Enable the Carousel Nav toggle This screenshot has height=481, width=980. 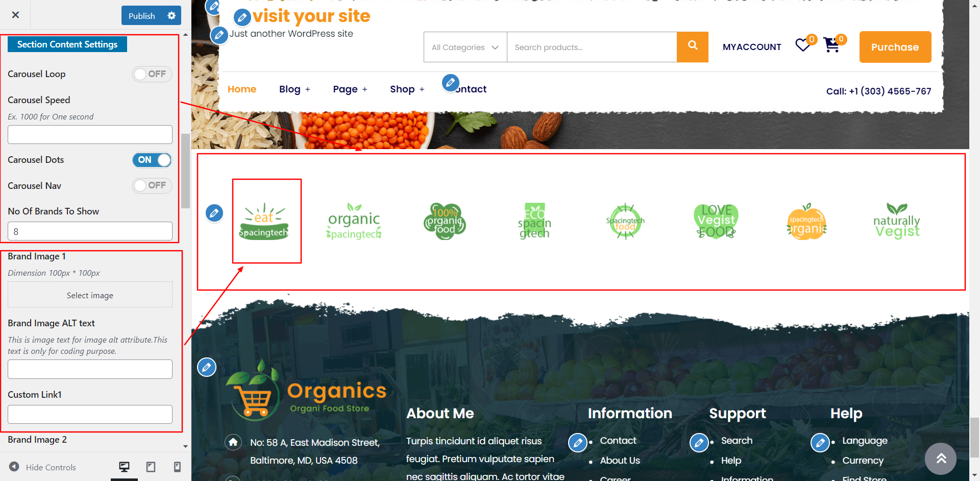point(152,185)
